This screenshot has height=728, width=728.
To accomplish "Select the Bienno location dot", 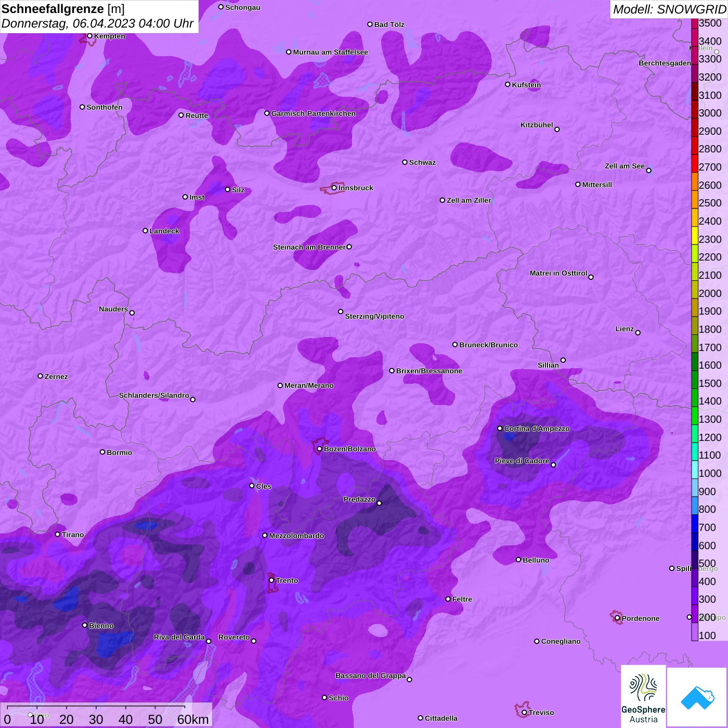I will 85,625.
